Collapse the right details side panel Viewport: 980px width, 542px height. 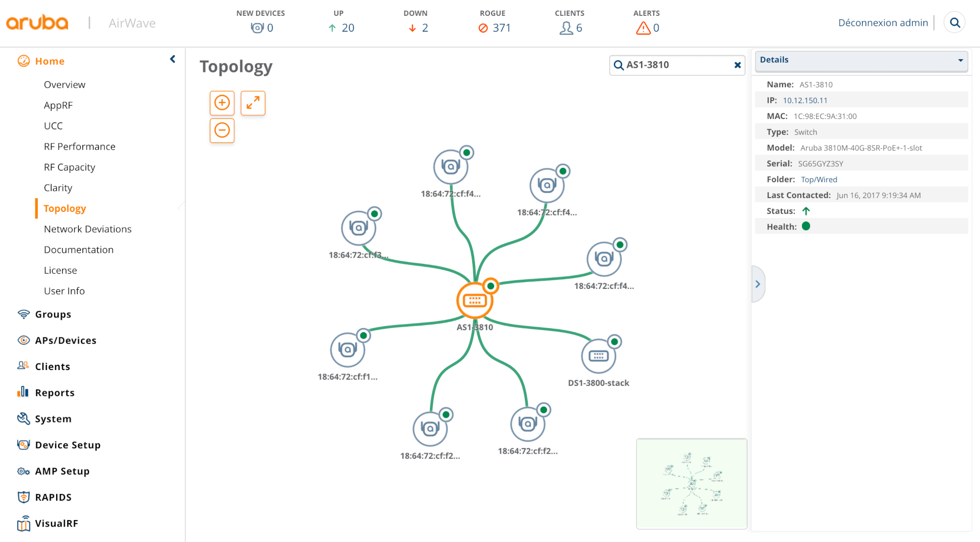point(757,284)
